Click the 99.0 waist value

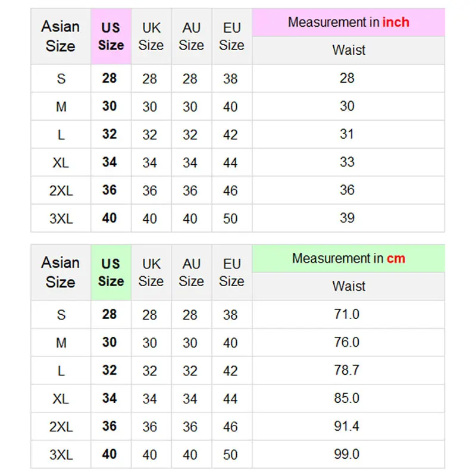347,455
